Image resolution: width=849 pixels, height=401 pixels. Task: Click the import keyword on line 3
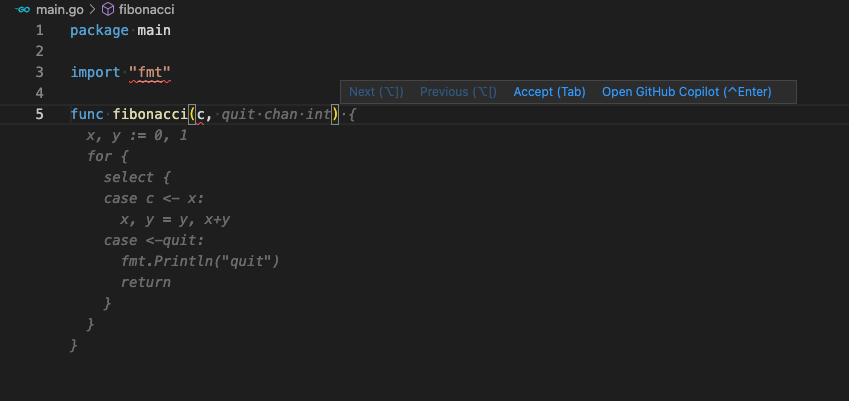(x=95, y=72)
